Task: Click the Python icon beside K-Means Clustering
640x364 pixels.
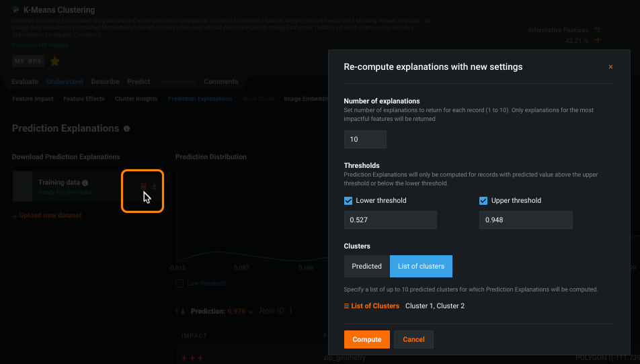Action: click(x=15, y=9)
